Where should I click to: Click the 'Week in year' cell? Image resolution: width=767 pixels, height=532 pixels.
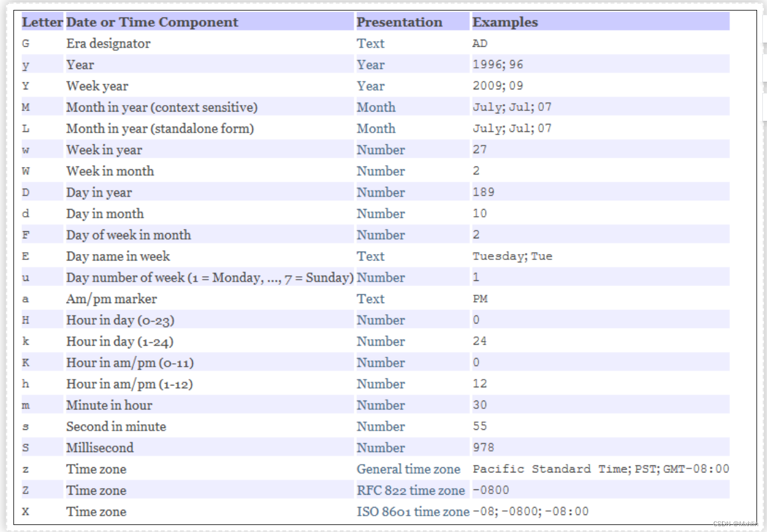(x=104, y=149)
